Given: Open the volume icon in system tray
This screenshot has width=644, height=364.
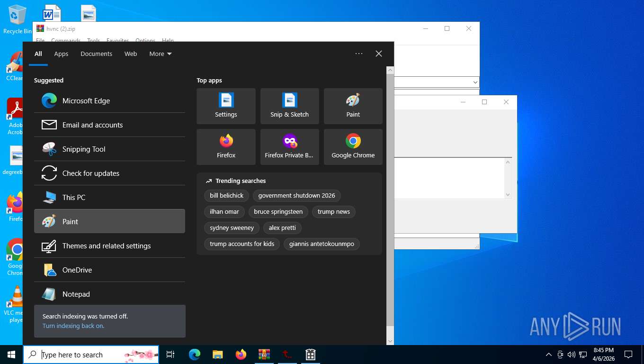Looking at the screenshot, I should (571, 355).
